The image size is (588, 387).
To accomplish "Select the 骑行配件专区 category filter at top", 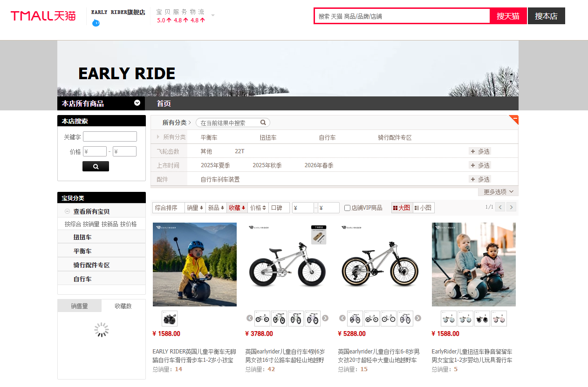I will click(x=395, y=137).
